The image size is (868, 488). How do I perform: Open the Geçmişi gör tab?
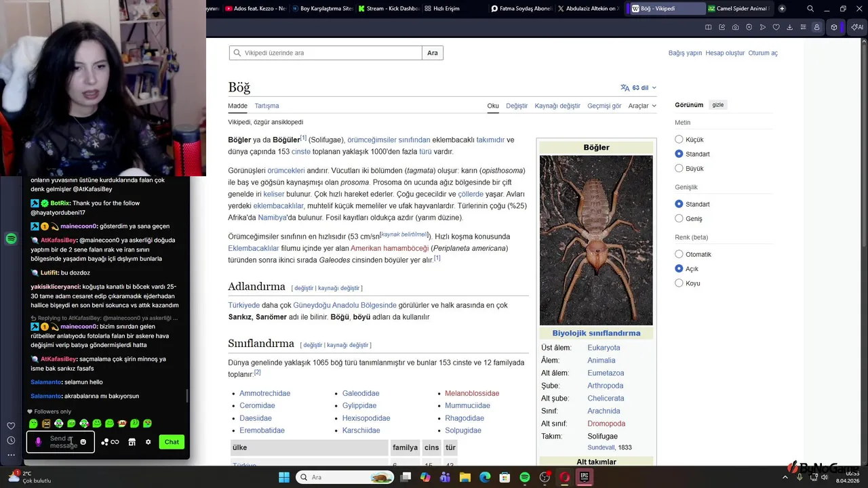[604, 106]
